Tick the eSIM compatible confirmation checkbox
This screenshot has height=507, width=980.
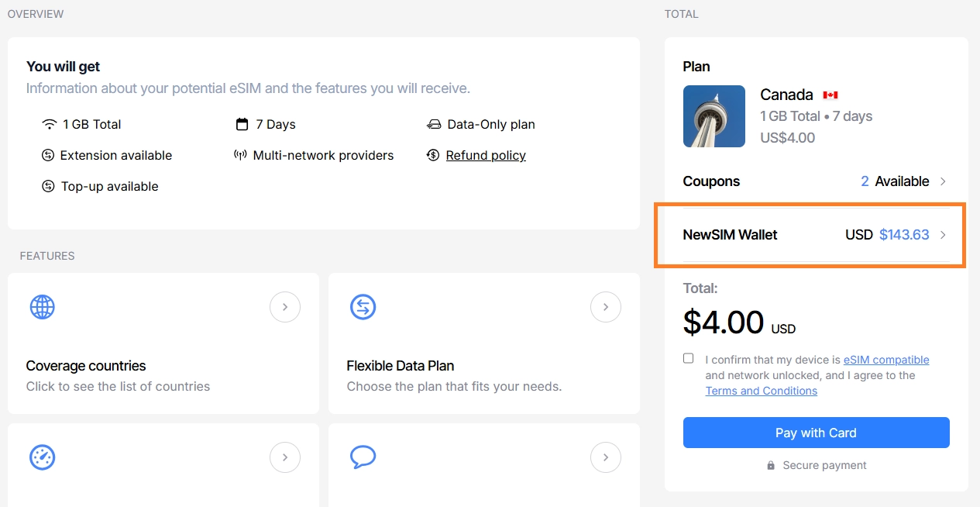click(x=688, y=358)
